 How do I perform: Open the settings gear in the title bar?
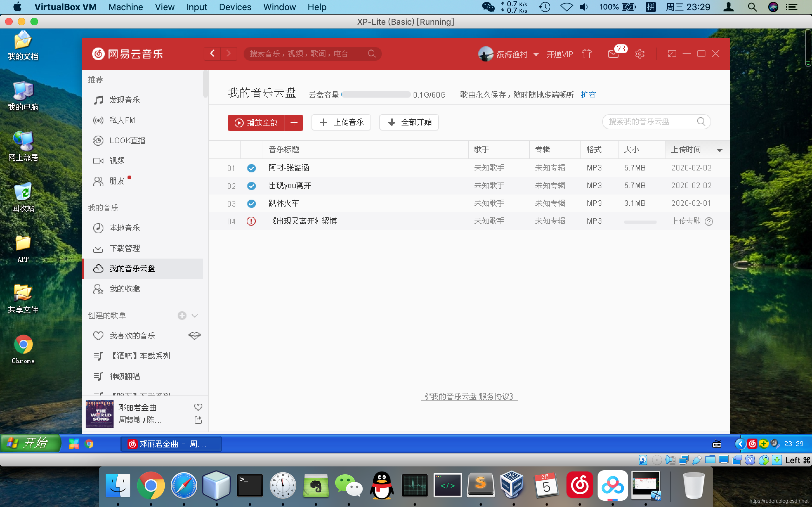(x=639, y=54)
